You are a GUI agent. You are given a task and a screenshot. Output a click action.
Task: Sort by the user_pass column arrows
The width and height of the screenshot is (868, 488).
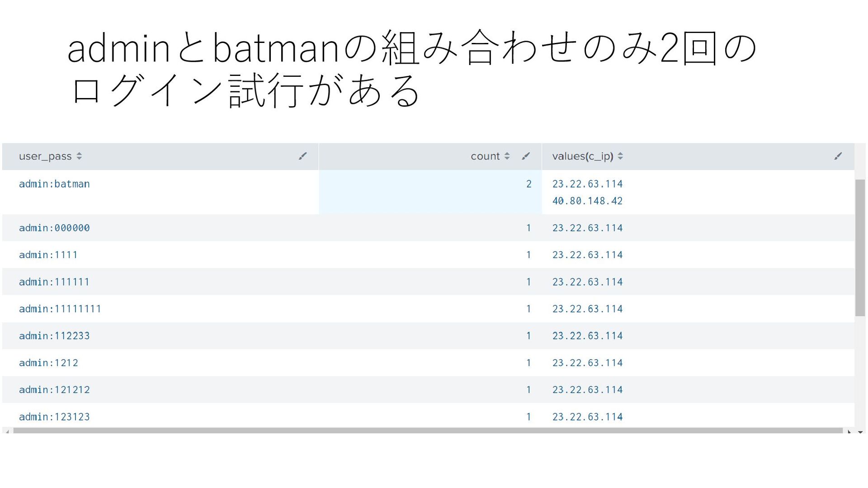coord(79,156)
